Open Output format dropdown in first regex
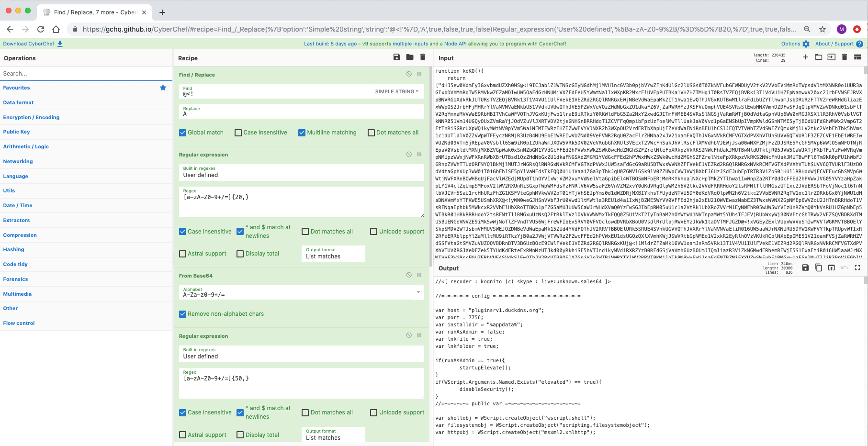 click(333, 254)
